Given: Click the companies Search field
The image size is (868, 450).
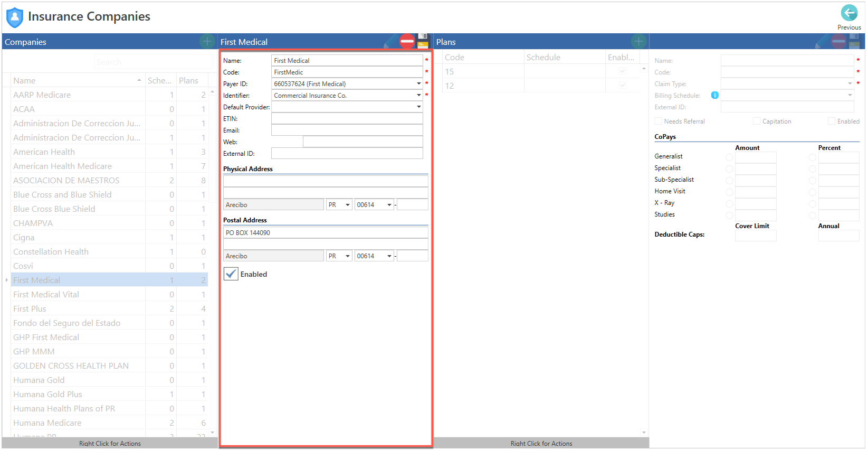Looking at the screenshot, I should 153,62.
